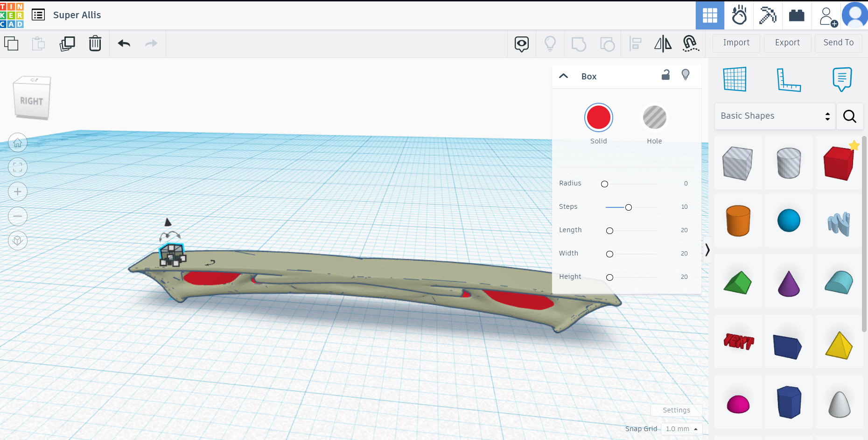Viewport: 868px width, 440px height.
Task: Collapse the shapes side panel
Action: (x=707, y=250)
